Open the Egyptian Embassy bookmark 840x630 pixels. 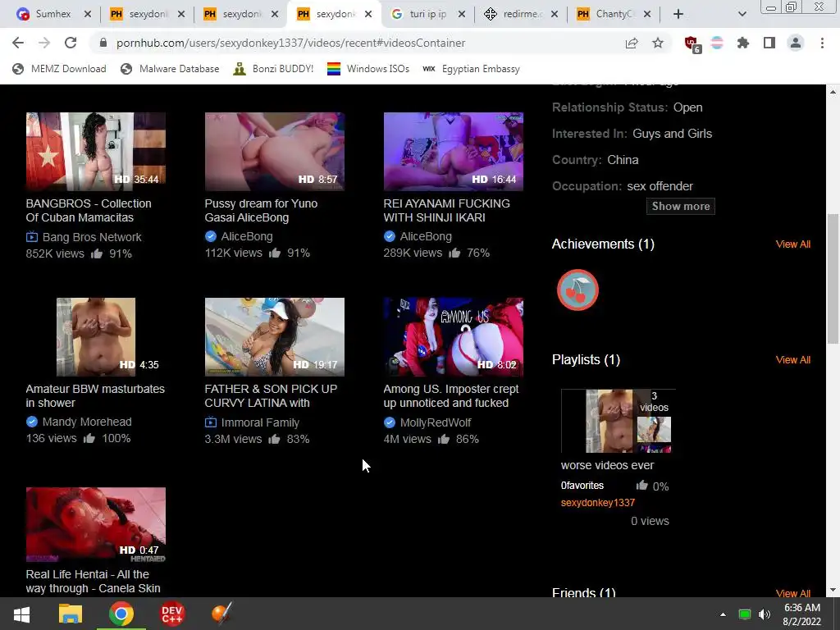coord(471,69)
